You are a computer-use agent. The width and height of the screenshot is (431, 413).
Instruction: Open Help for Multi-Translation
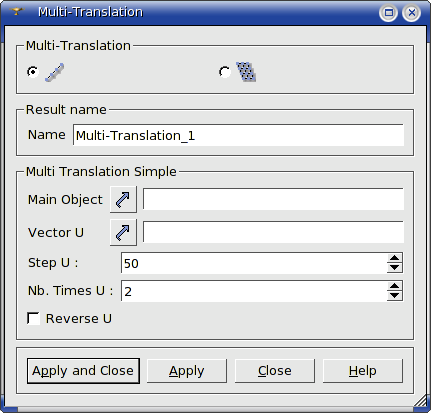point(363,371)
